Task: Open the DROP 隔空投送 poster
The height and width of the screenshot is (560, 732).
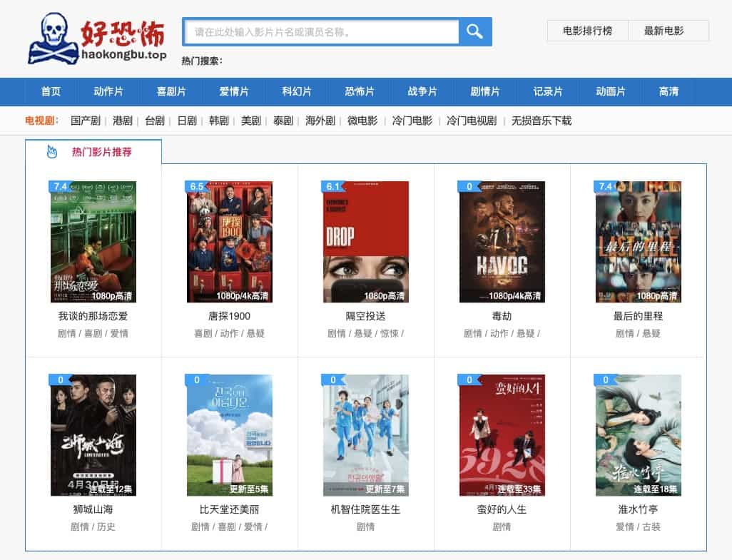Action: [365, 242]
